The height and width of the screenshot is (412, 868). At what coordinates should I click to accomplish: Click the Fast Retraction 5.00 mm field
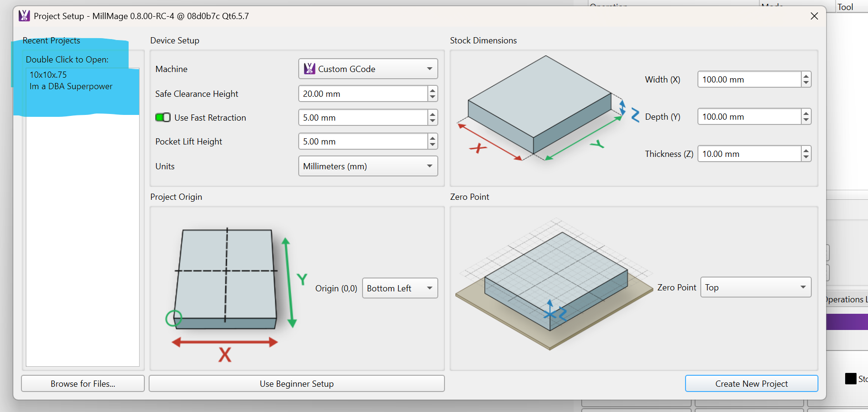(x=363, y=117)
